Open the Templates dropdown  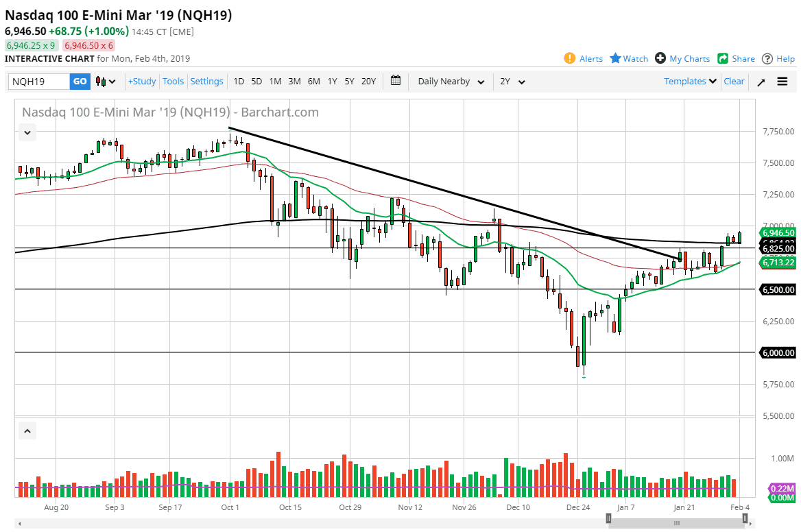pyautogui.click(x=690, y=81)
